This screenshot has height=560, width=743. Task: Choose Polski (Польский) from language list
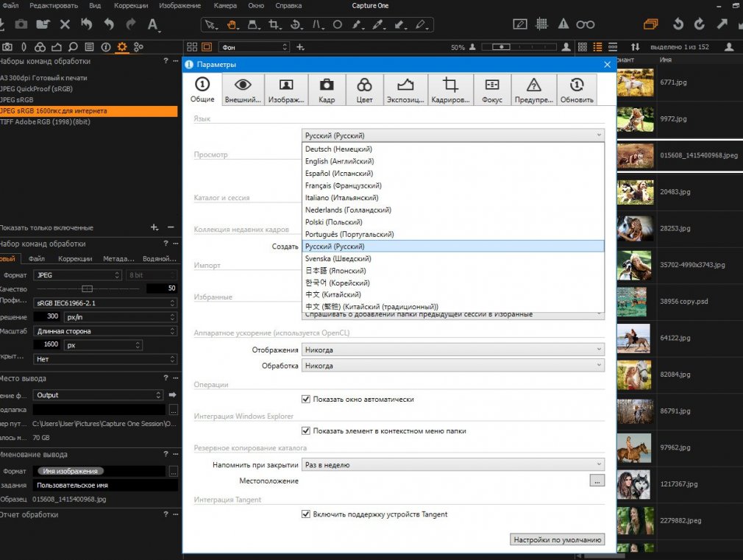click(x=453, y=222)
